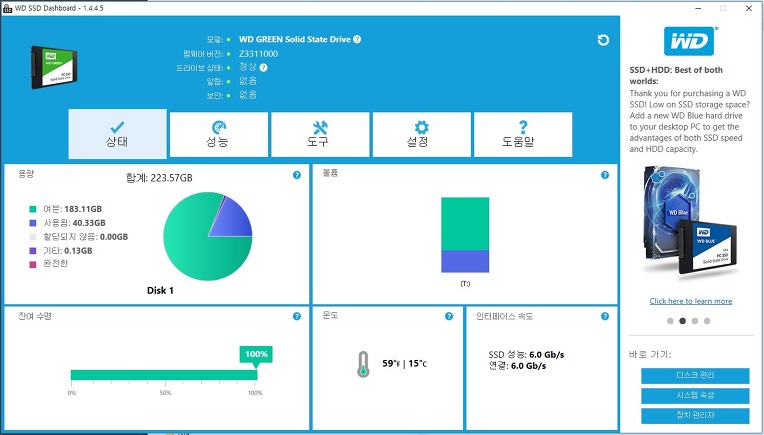Switch to the 성능 (Performance) tab

click(219, 134)
